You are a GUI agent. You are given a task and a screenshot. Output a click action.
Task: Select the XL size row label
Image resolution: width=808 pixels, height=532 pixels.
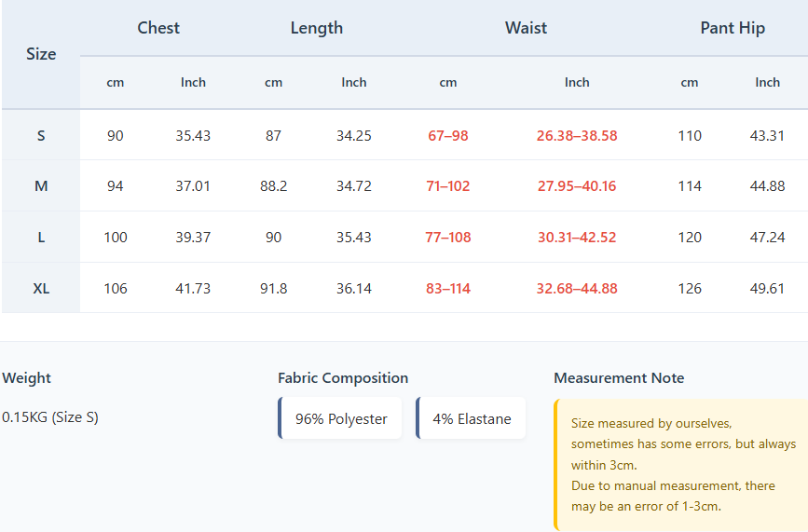coord(41,289)
